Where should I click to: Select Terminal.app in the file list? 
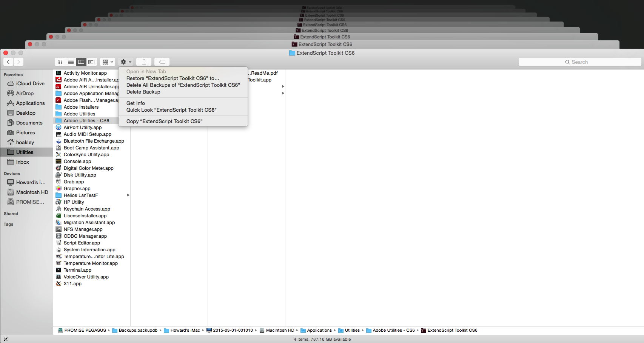pyautogui.click(x=77, y=270)
